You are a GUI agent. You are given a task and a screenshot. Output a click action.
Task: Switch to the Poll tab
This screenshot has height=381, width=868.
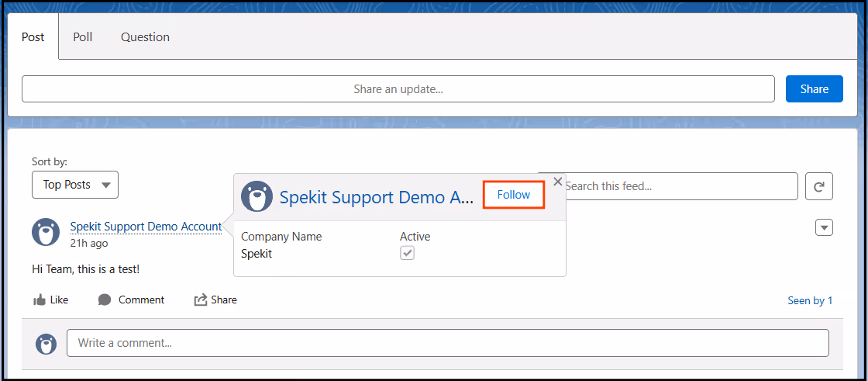[82, 37]
